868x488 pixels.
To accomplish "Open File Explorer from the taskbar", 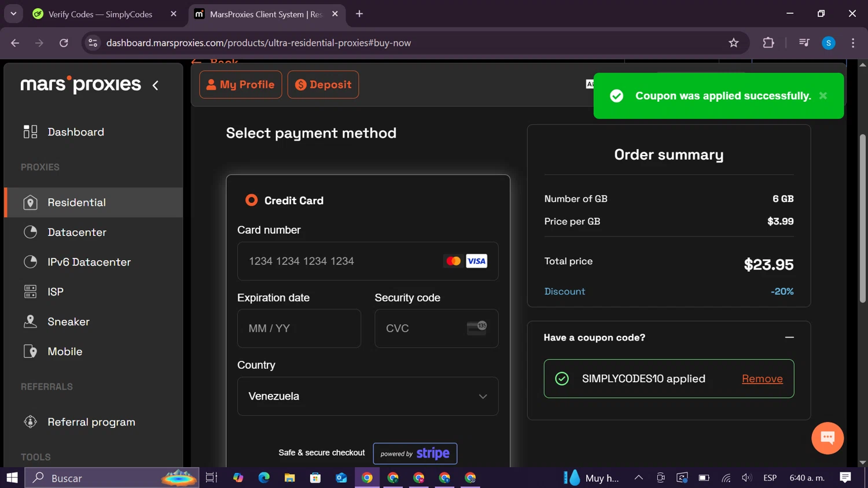I will click(x=290, y=478).
